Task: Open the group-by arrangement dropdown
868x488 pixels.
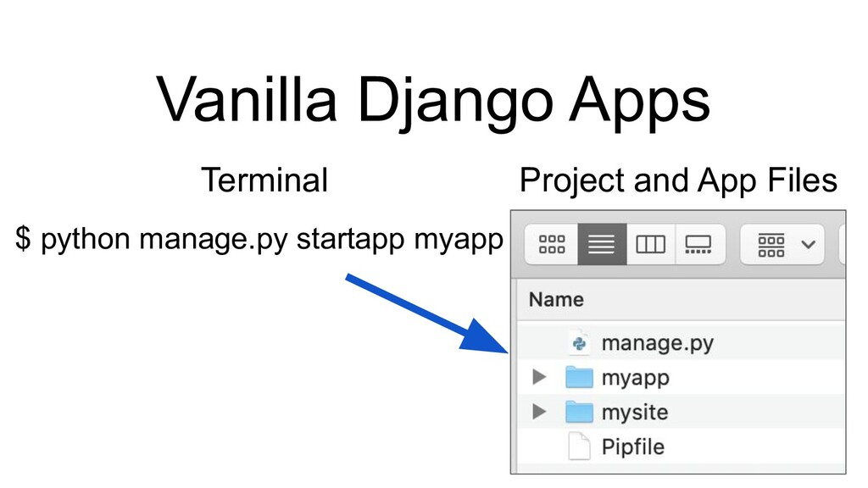Action: click(x=782, y=244)
